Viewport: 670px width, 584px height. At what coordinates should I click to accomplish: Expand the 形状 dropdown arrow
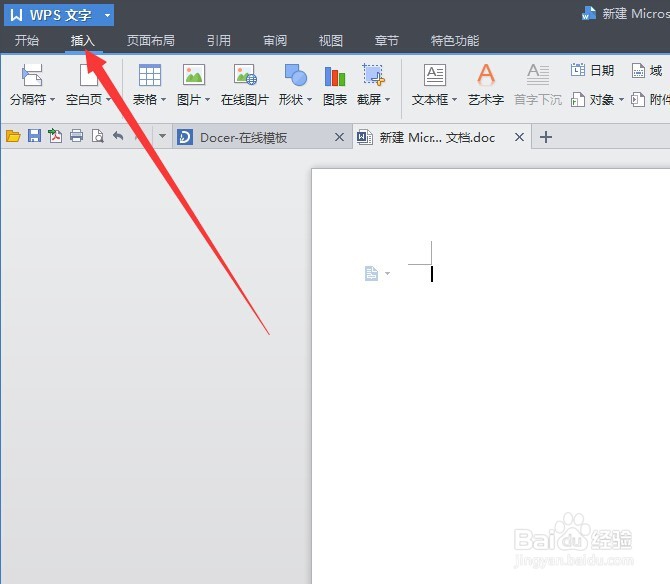[x=309, y=100]
